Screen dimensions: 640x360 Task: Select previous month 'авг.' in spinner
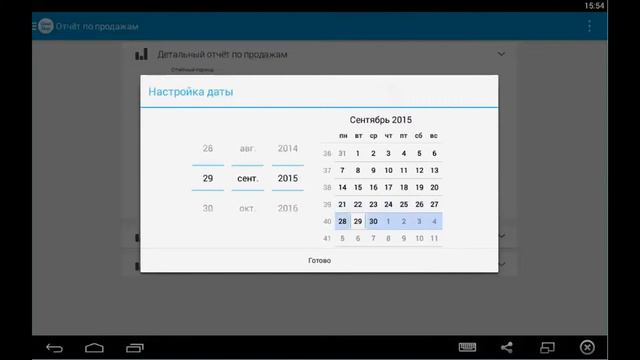click(x=247, y=149)
